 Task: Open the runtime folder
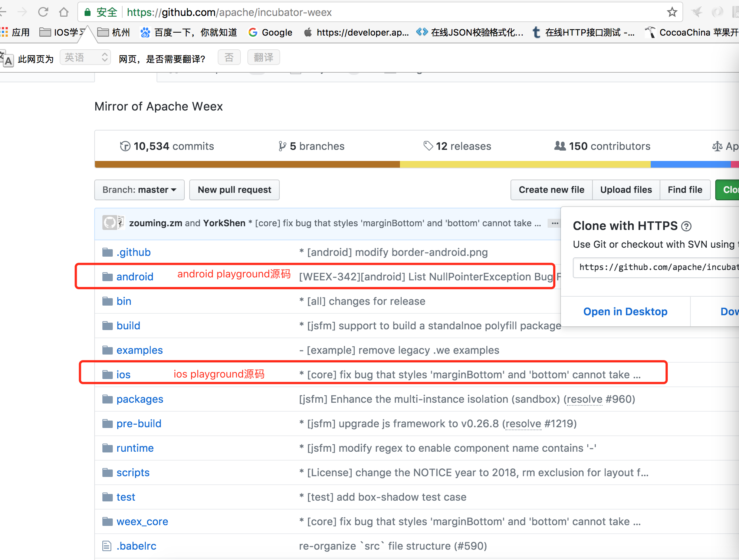(x=135, y=448)
